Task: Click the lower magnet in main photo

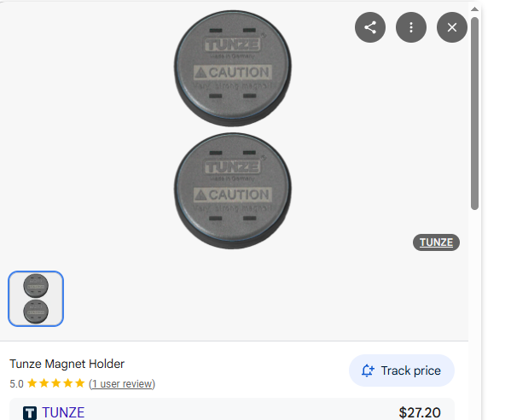Action: (233, 190)
